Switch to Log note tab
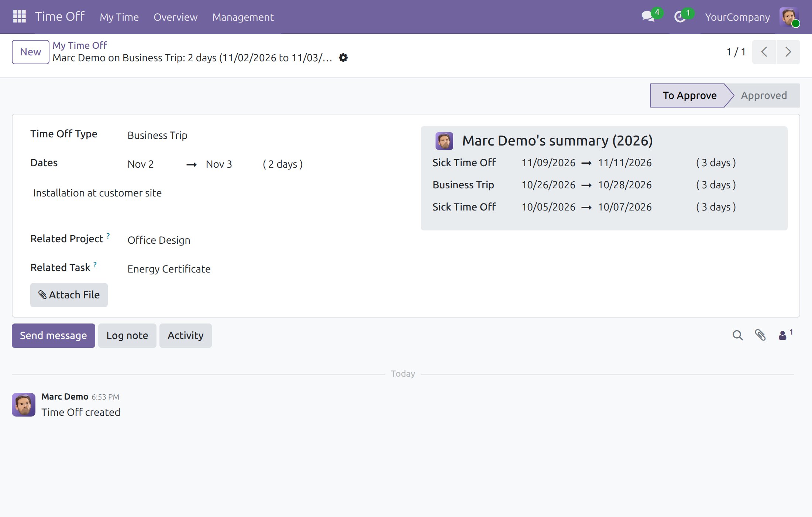812x517 pixels. [x=127, y=335]
